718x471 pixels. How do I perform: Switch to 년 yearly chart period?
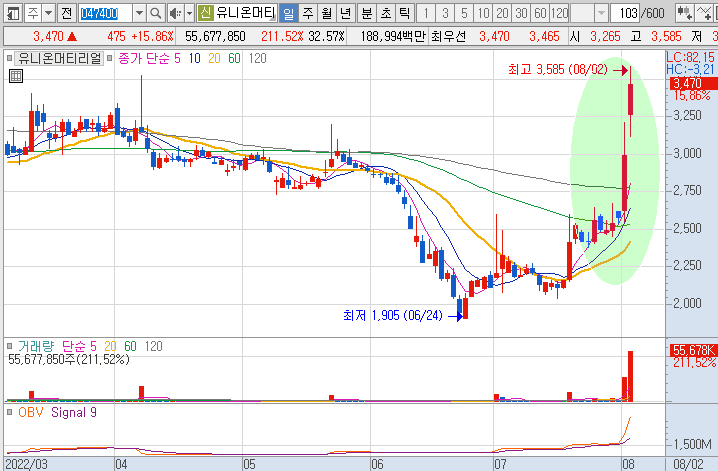345,13
